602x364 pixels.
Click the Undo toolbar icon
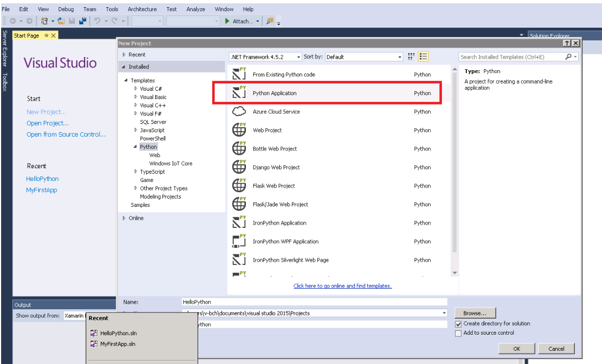[97, 21]
